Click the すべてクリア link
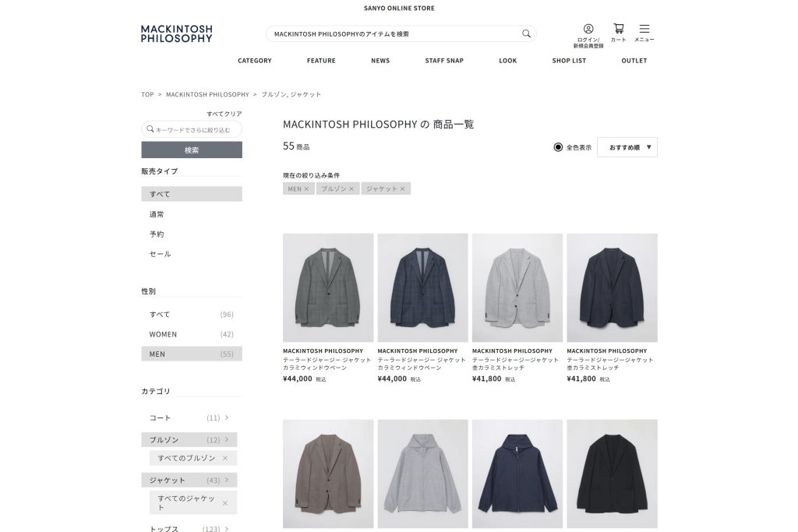798x532 pixels. click(x=224, y=114)
